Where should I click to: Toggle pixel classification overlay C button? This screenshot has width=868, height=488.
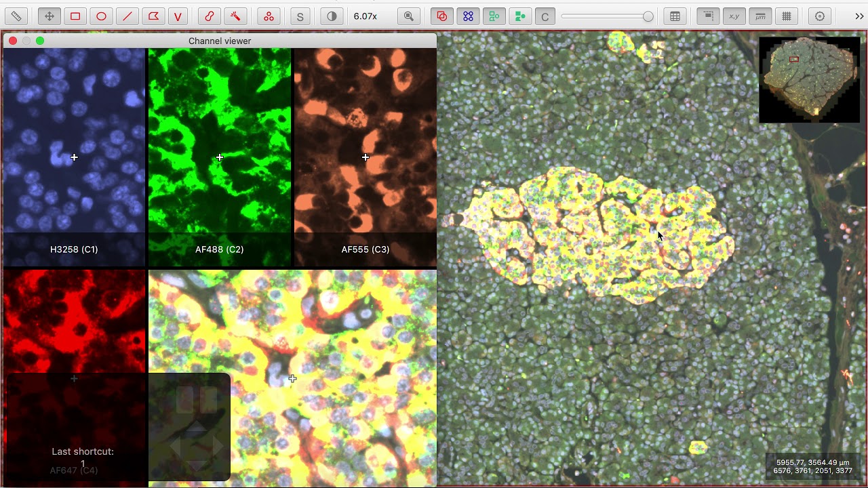click(x=545, y=16)
